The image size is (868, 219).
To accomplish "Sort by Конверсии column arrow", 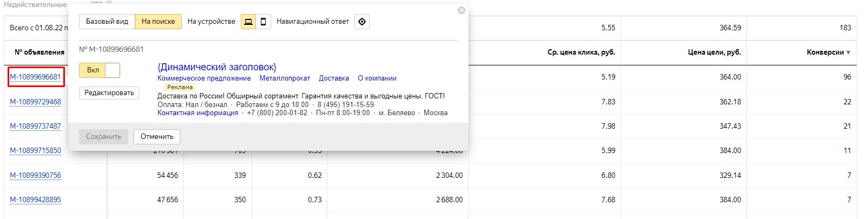I will pos(848,52).
